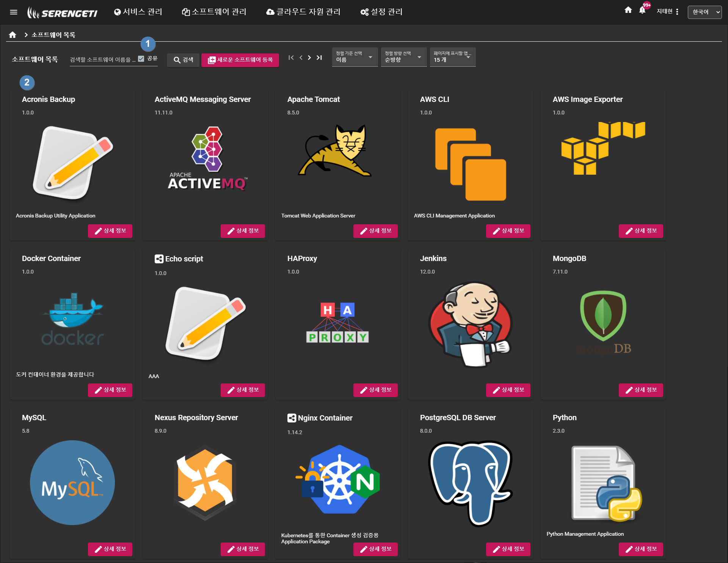
Task: Go to the next page arrow
Action: tap(309, 58)
